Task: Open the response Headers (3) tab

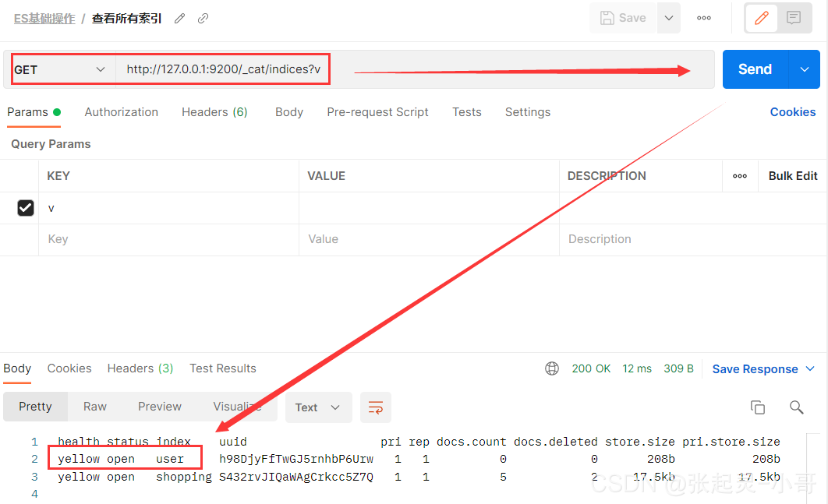Action: [x=140, y=368]
